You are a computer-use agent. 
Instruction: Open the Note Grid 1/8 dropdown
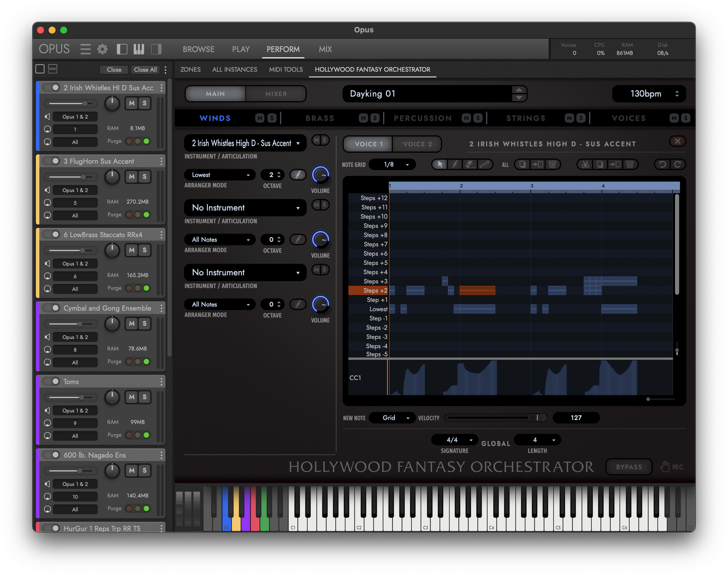(392, 164)
